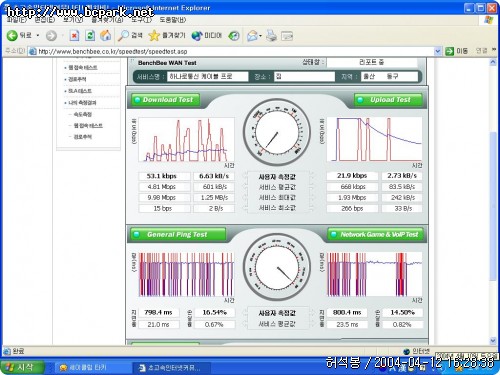Click the Upload Test green button
Viewport: 500px width, 375px height.
pyautogui.click(x=388, y=100)
